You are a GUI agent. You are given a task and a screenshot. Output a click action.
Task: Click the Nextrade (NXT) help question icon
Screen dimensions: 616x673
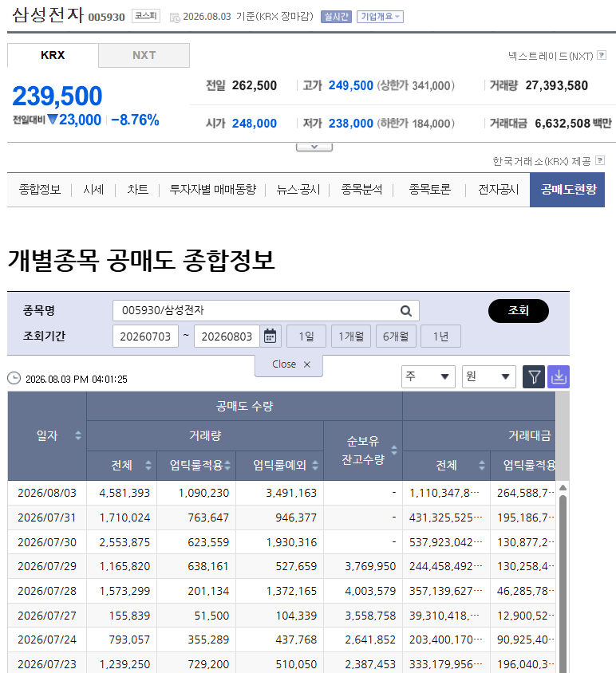(602, 55)
